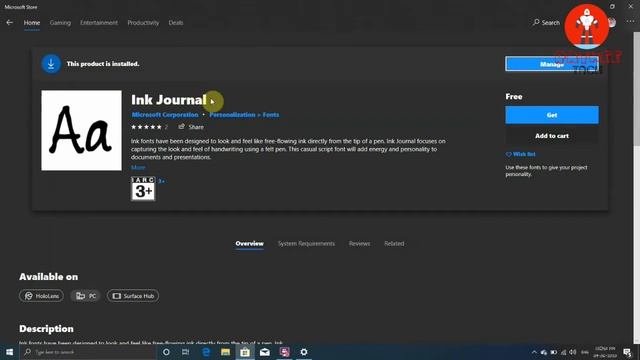Expand the description with the More link
The image size is (640, 360).
[138, 167]
